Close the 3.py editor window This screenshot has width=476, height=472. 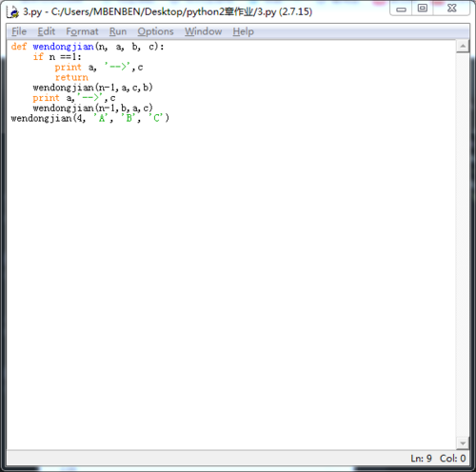click(x=451, y=9)
